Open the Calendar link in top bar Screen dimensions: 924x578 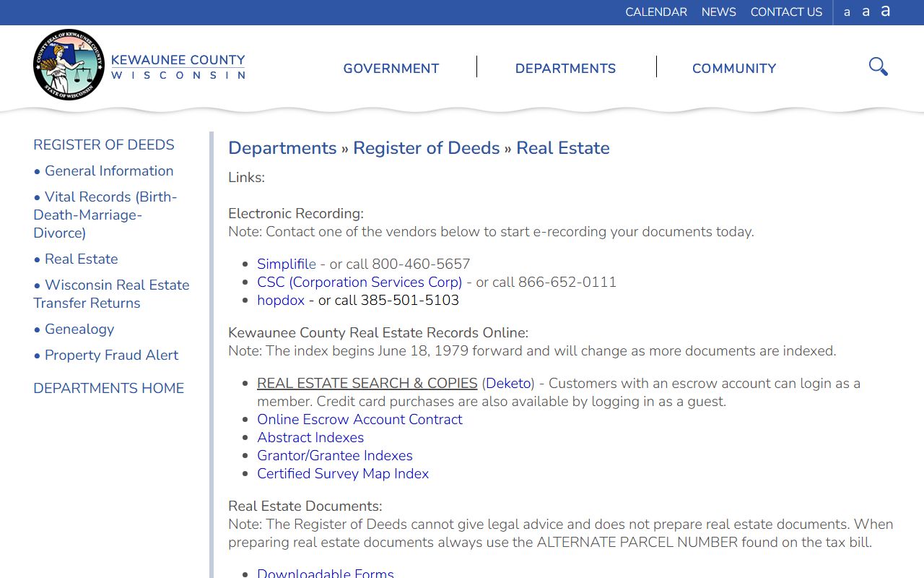656,12
